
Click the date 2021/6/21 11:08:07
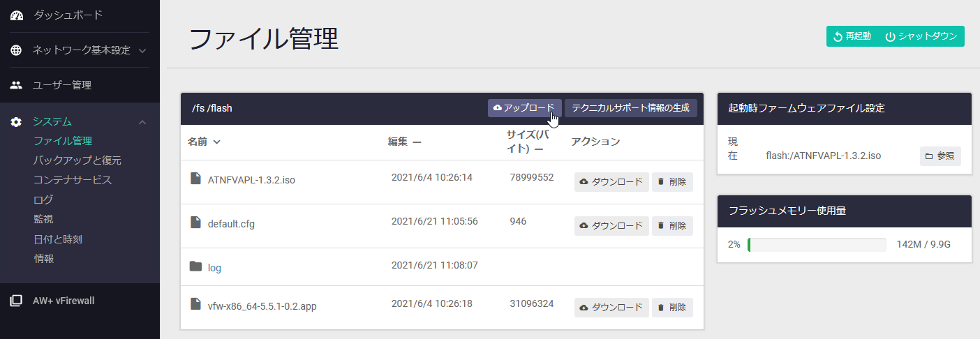point(435,265)
